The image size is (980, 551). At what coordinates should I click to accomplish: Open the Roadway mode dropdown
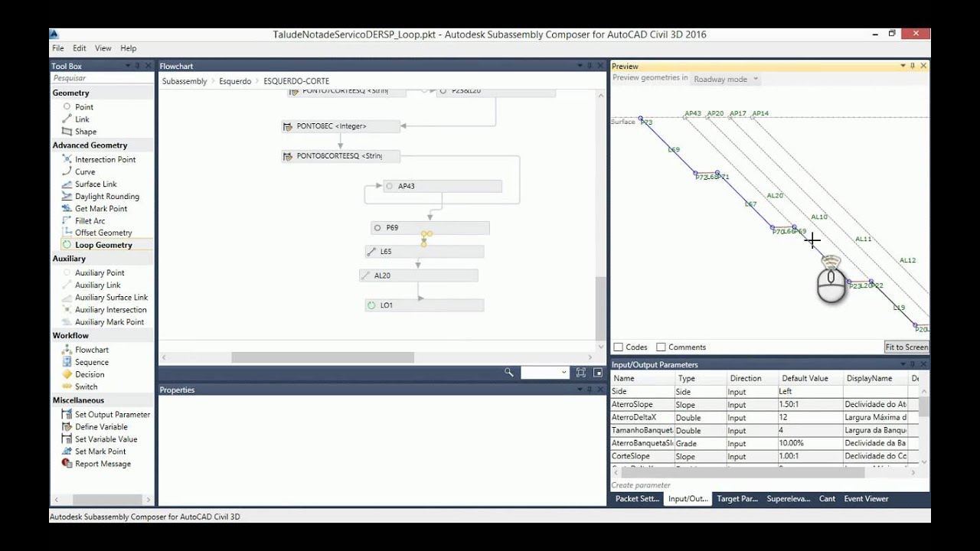tap(724, 79)
